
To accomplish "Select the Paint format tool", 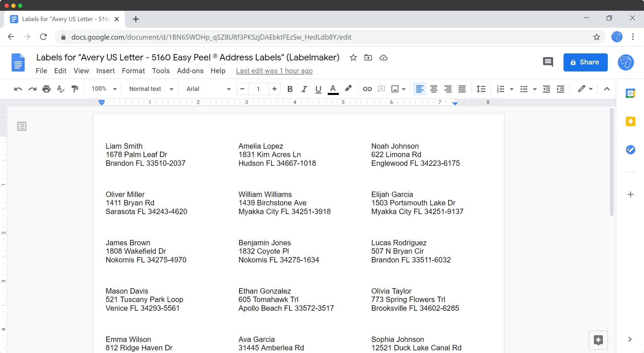I will (75, 89).
